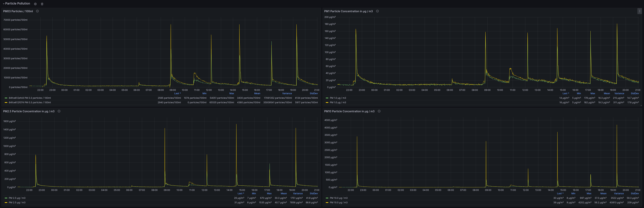Click the 43813 µg/m³ variance value
This screenshot has height=208, width=644.
click(x=617, y=203)
